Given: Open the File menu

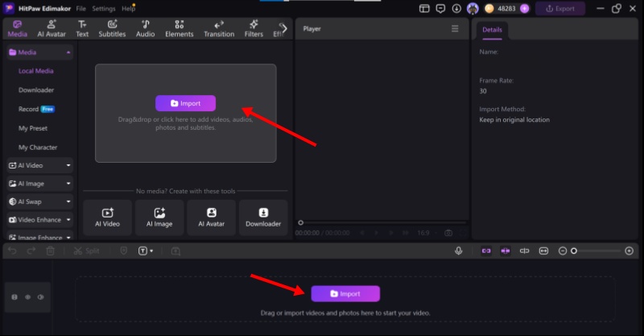Looking at the screenshot, I should (81, 9).
